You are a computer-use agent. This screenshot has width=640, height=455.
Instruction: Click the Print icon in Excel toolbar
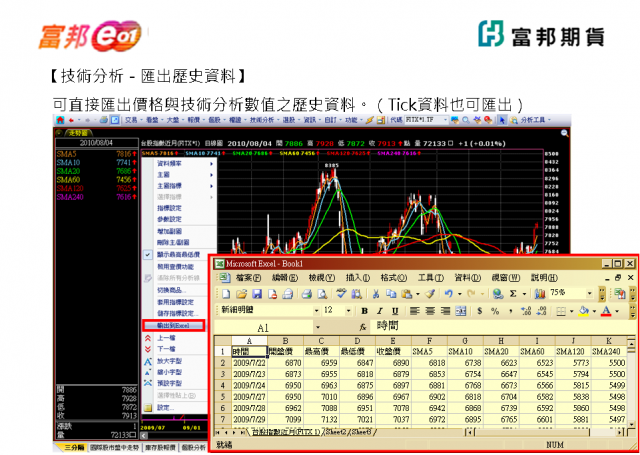(307, 293)
